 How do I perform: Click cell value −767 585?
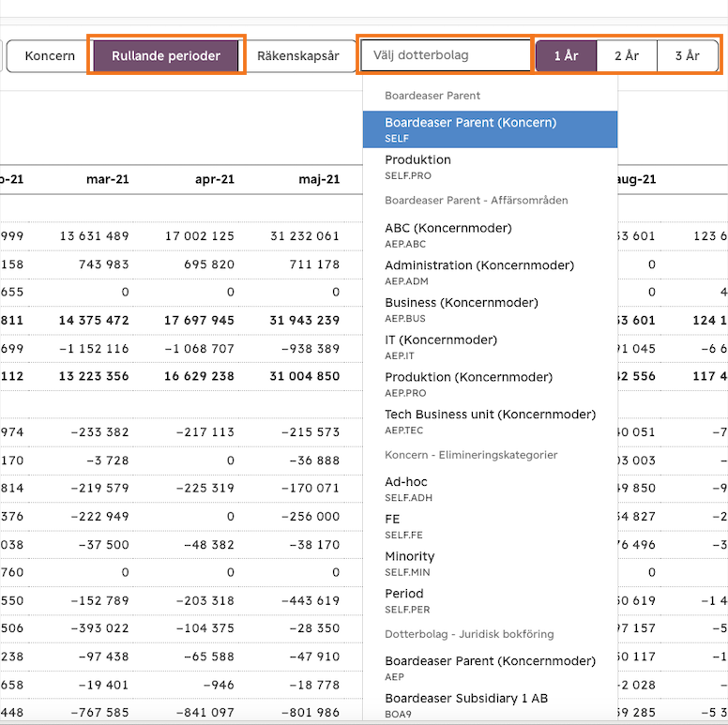tap(99, 713)
